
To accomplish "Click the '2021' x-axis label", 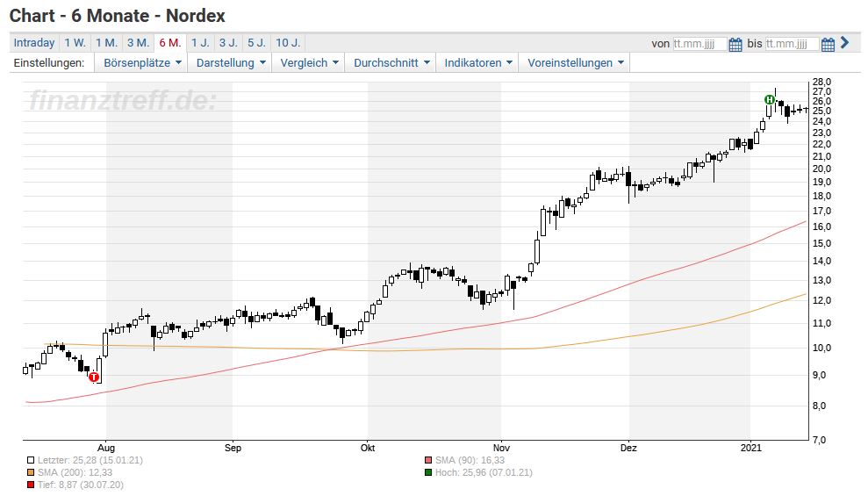I will pos(751,448).
